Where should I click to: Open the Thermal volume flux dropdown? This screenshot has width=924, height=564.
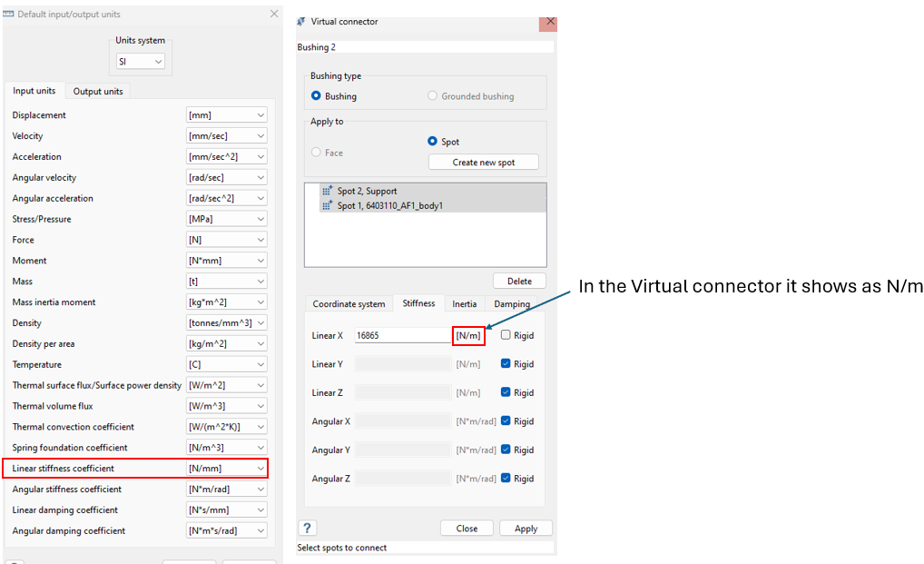tap(227, 406)
